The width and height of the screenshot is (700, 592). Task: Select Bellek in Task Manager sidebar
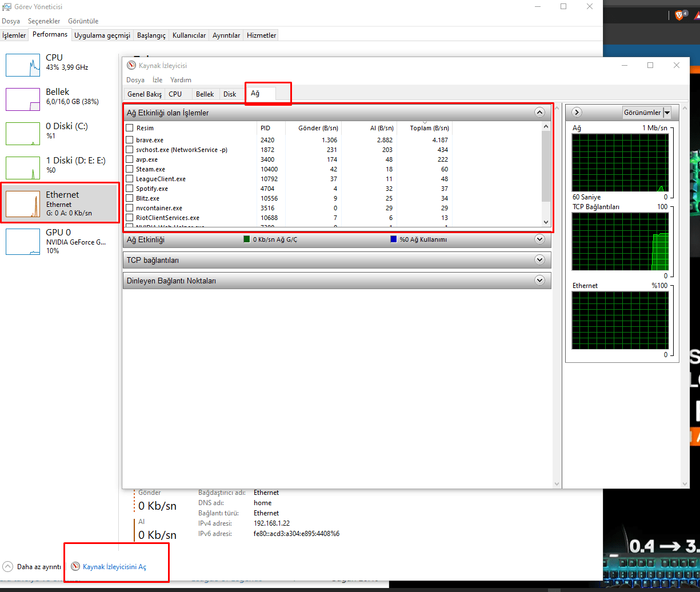(x=61, y=99)
